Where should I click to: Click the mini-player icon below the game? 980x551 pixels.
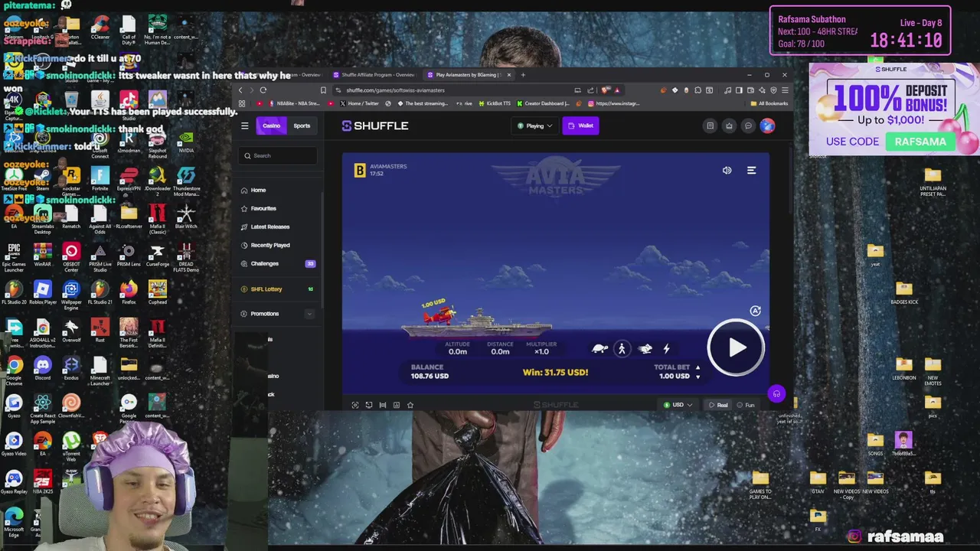[369, 405]
